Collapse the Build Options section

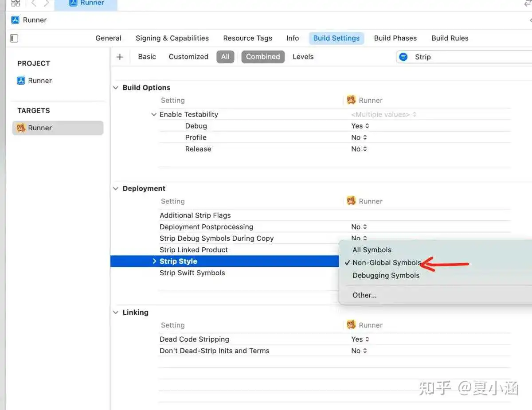pos(116,88)
